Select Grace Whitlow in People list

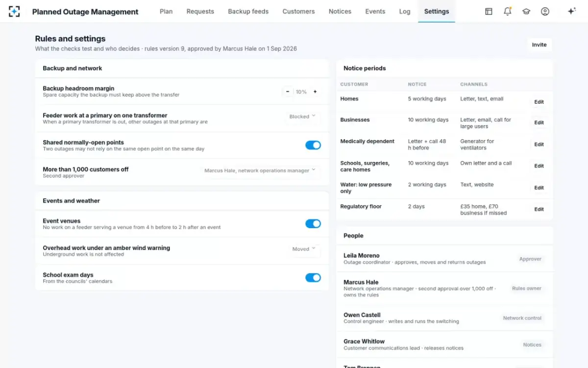[x=444, y=344]
